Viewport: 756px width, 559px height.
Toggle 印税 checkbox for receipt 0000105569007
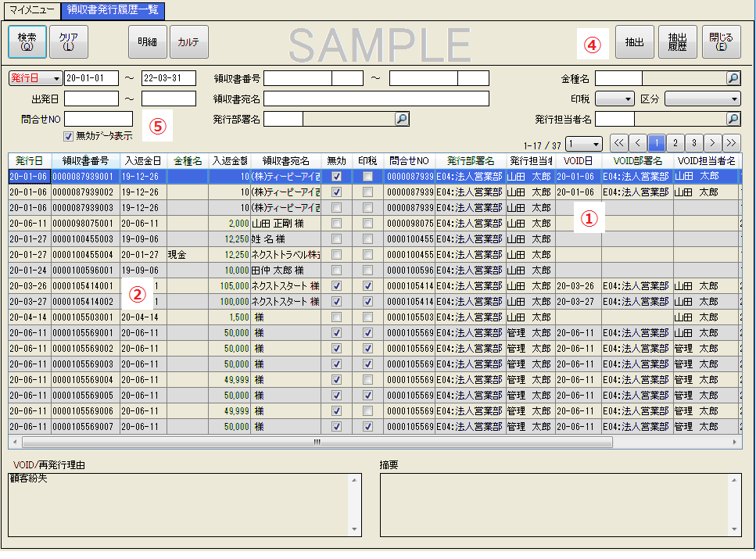point(367,426)
